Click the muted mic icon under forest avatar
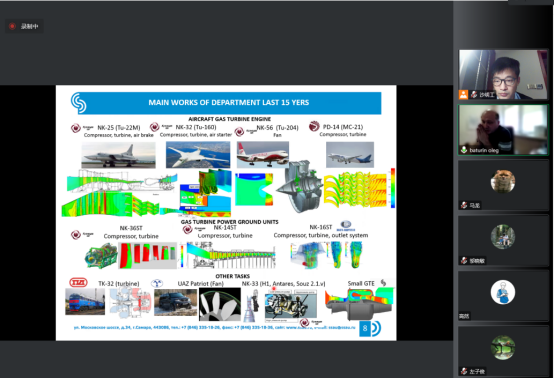554x378 pixels. tap(464, 260)
